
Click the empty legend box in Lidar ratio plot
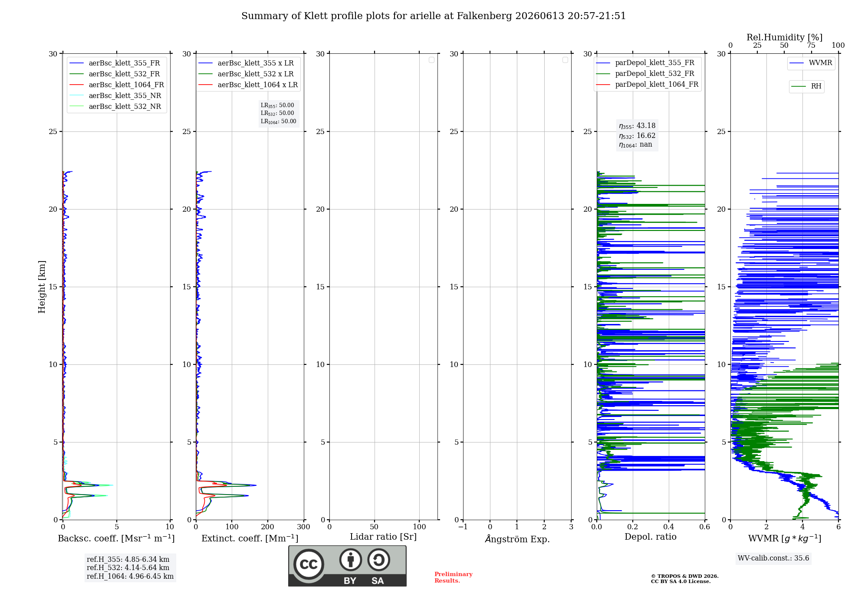tap(431, 60)
